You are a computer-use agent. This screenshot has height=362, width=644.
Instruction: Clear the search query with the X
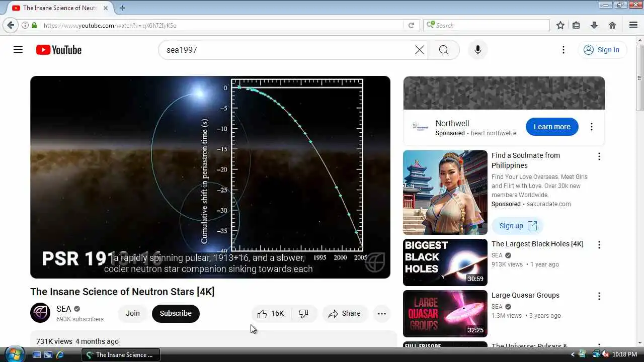419,50
